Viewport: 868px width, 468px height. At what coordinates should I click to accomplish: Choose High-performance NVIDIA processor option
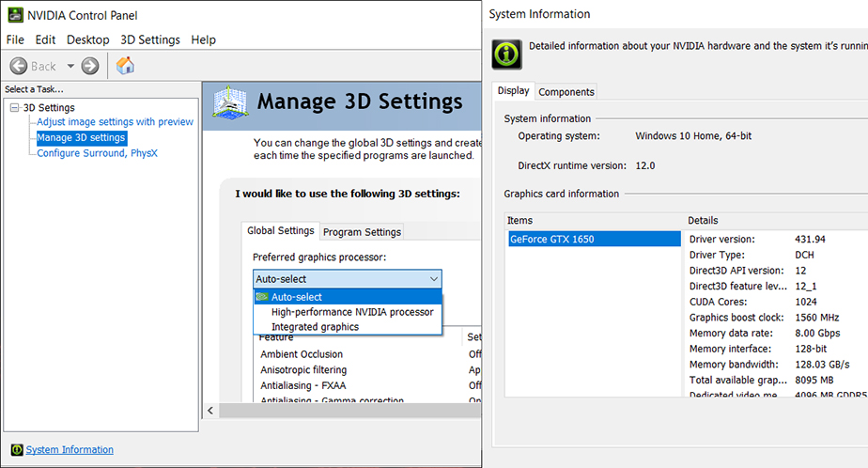pyautogui.click(x=352, y=312)
